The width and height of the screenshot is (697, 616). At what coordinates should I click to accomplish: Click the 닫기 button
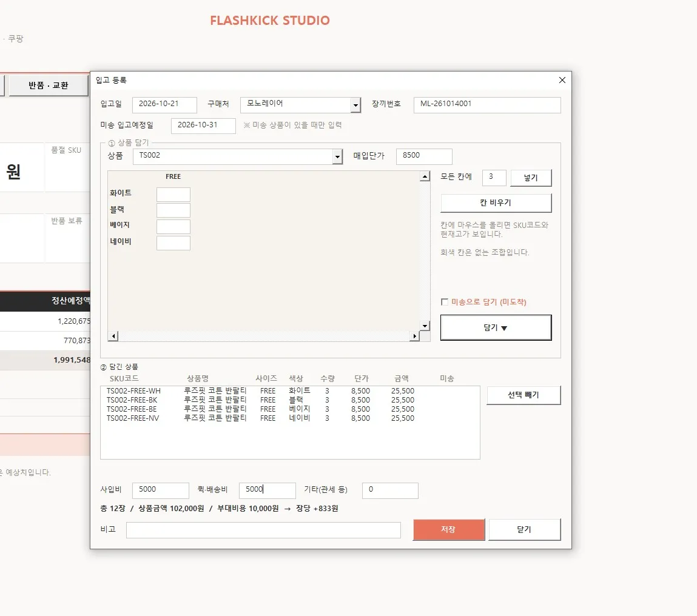[525, 529]
